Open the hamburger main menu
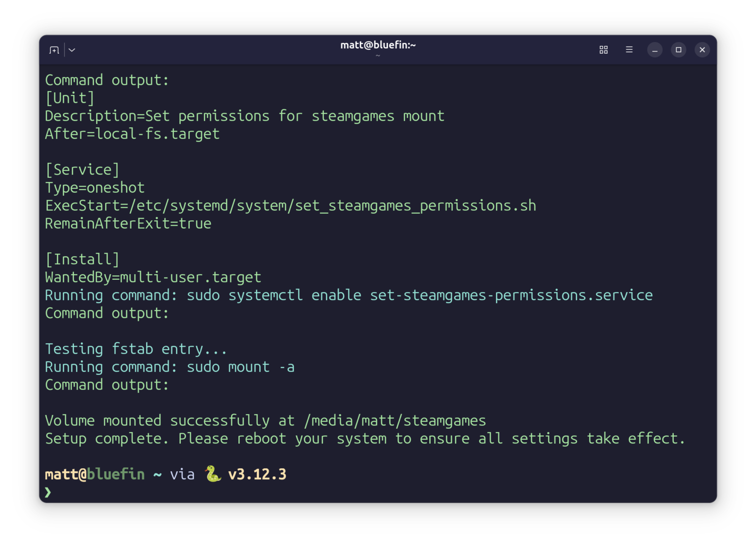The height and width of the screenshot is (546, 756). tap(629, 50)
